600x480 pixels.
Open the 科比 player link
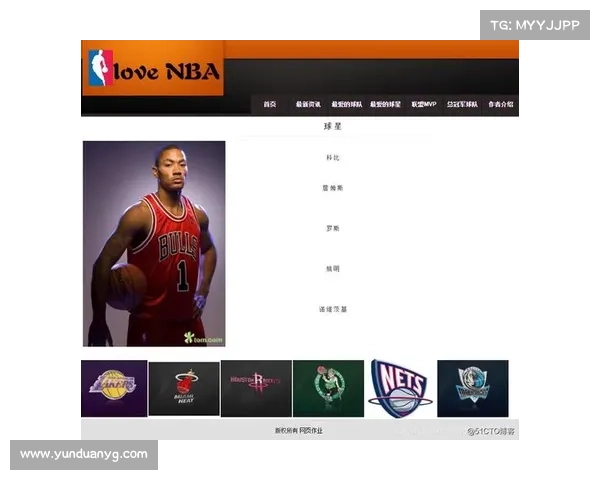coord(333,158)
